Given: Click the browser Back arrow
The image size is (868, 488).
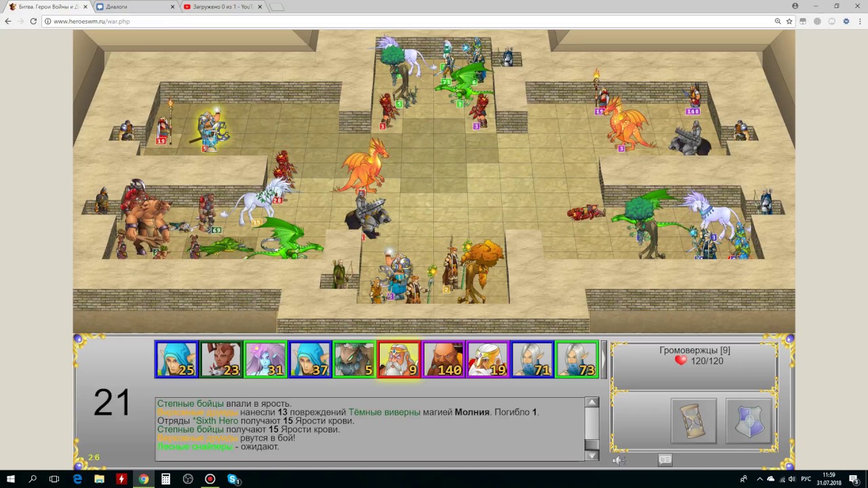Looking at the screenshot, I should (x=8, y=21).
